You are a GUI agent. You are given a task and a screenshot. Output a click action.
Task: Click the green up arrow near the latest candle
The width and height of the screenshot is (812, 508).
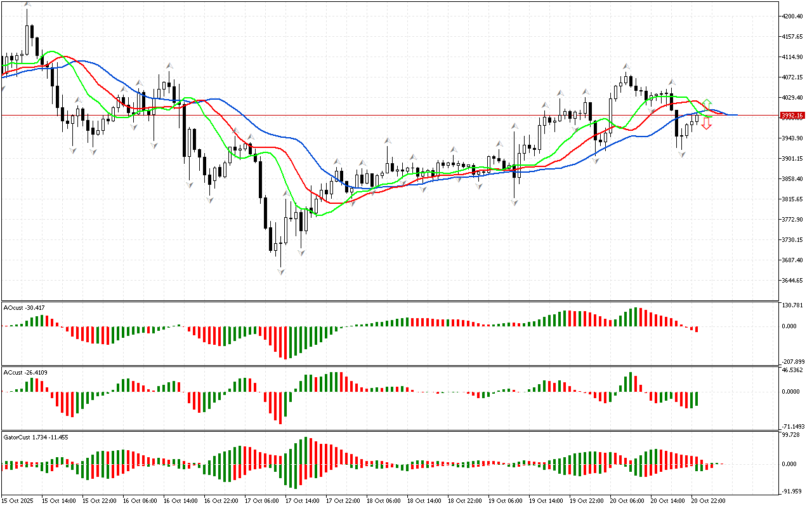pyautogui.click(x=707, y=103)
